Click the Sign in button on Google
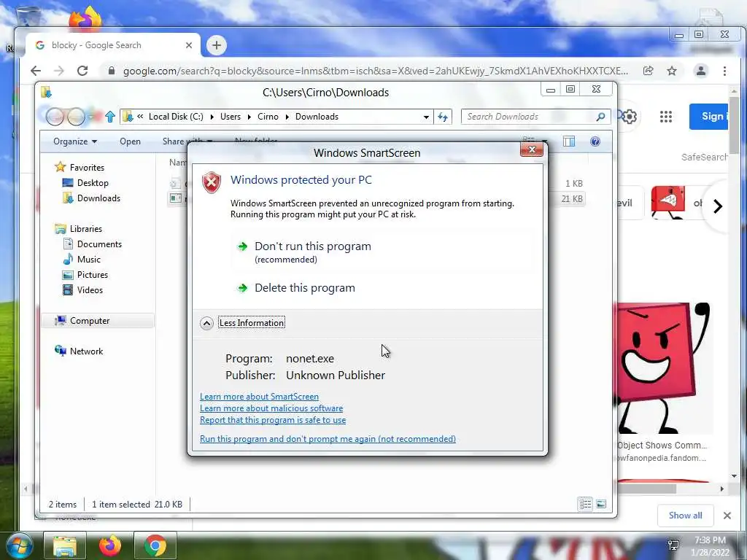The width and height of the screenshot is (747, 560). 709,116
